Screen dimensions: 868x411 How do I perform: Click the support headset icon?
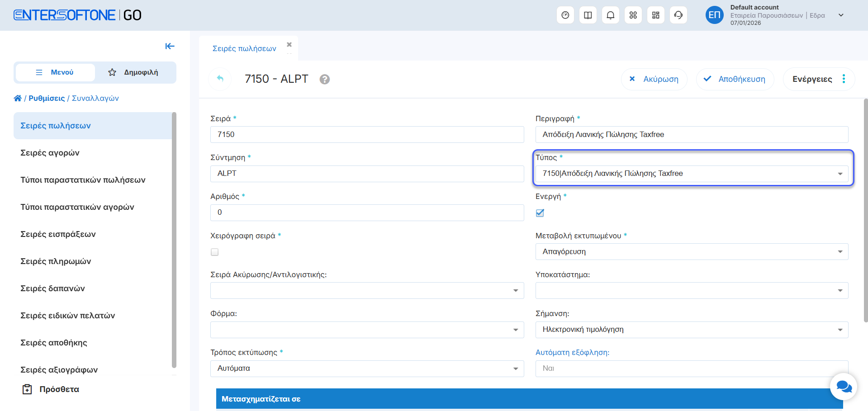click(678, 15)
